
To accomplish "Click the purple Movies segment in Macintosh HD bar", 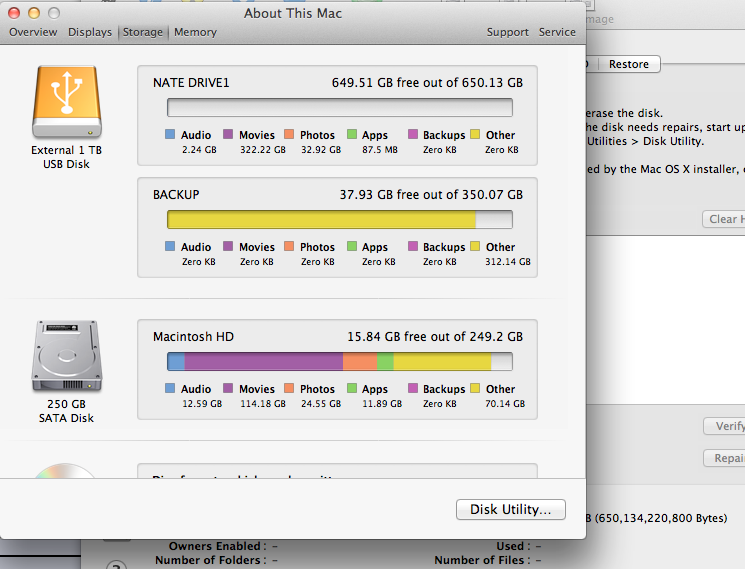I will click(x=264, y=361).
